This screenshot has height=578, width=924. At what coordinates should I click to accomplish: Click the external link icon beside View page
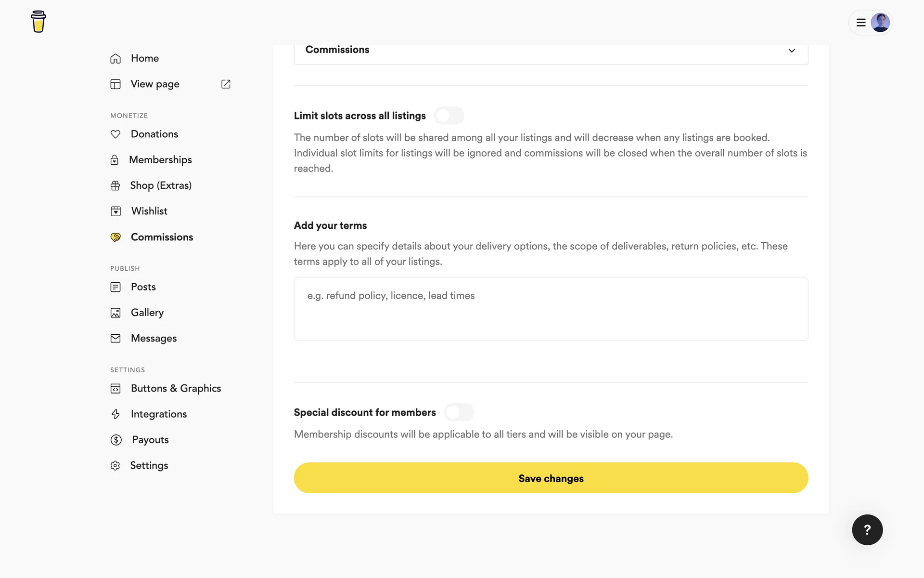(226, 84)
